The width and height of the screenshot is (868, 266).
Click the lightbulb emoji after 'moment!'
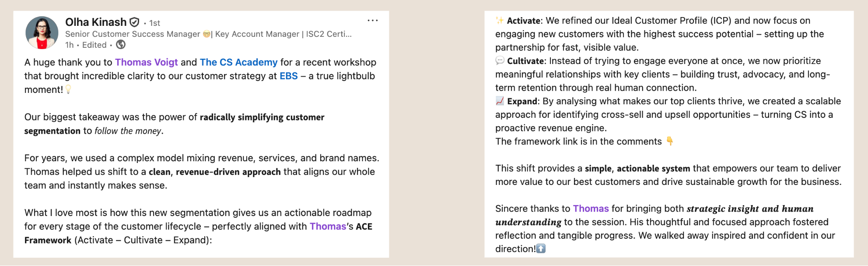click(x=68, y=89)
